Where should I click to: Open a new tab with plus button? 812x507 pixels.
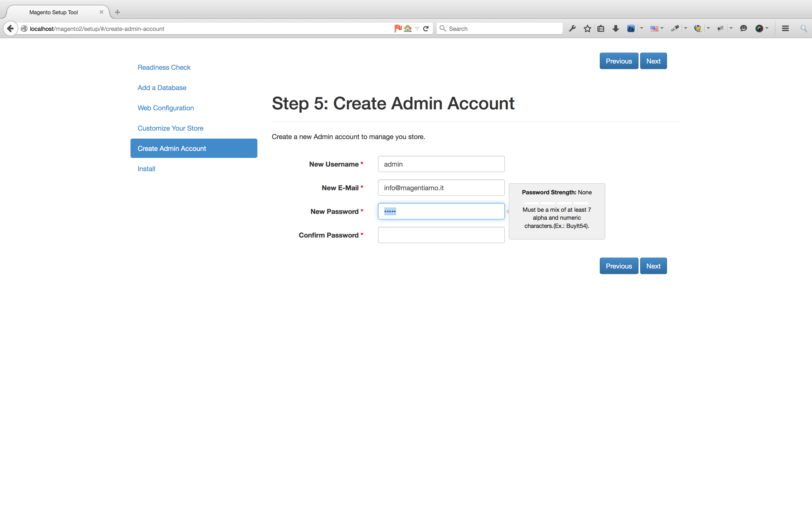117,12
